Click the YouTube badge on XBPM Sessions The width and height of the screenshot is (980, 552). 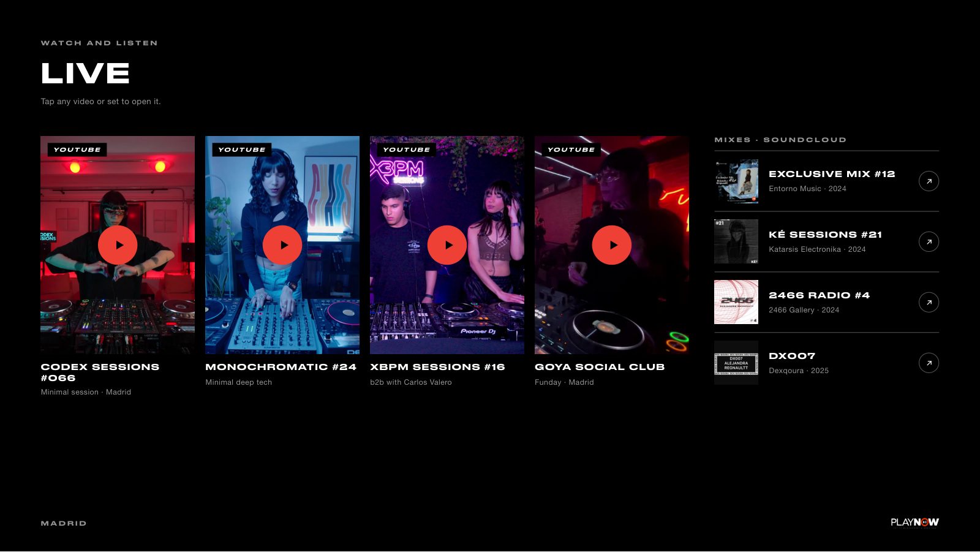tap(407, 149)
